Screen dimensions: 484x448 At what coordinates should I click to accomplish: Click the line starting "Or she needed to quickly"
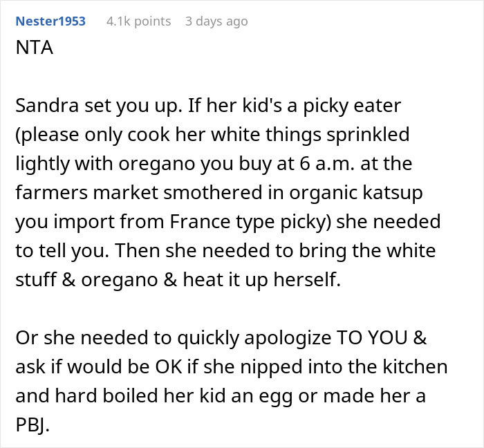tap(221, 337)
